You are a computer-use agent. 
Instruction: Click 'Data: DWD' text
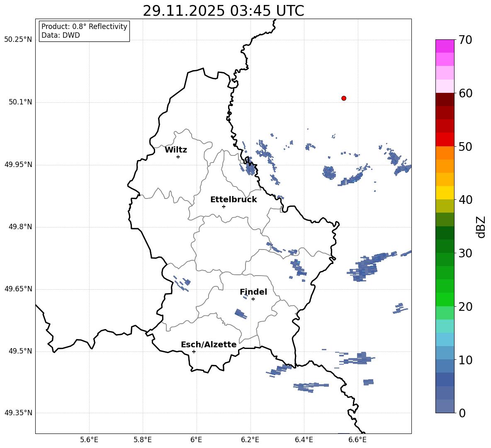(61, 35)
